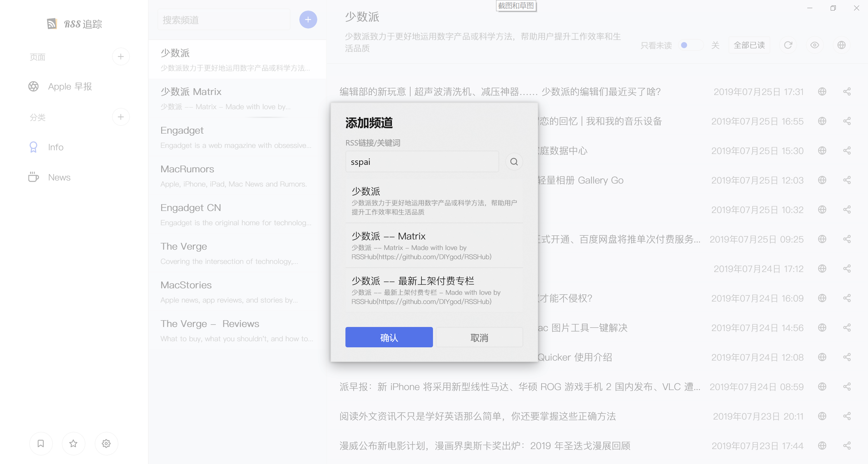The image size is (868, 464).
Task: Refresh the 少数派 feed list
Action: pos(788,45)
